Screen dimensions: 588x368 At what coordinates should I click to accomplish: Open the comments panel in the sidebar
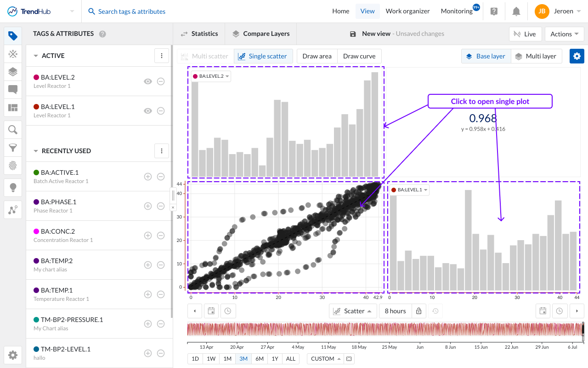[12, 89]
